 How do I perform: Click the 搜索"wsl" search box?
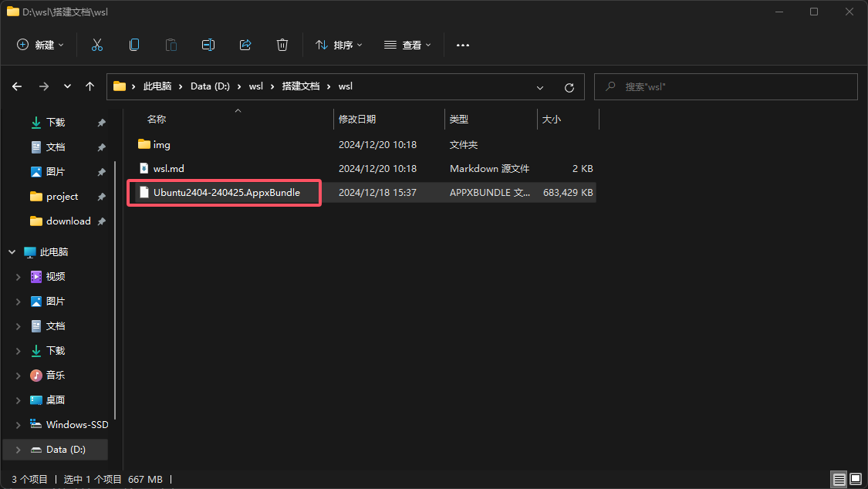tap(726, 87)
